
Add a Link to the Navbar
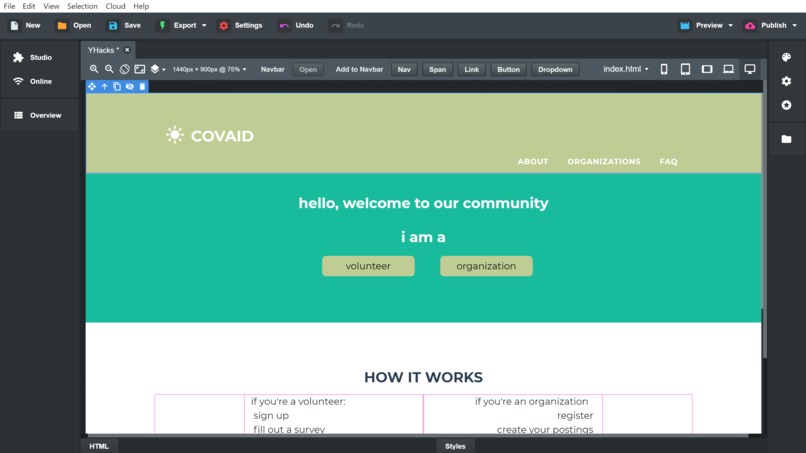[x=471, y=69]
